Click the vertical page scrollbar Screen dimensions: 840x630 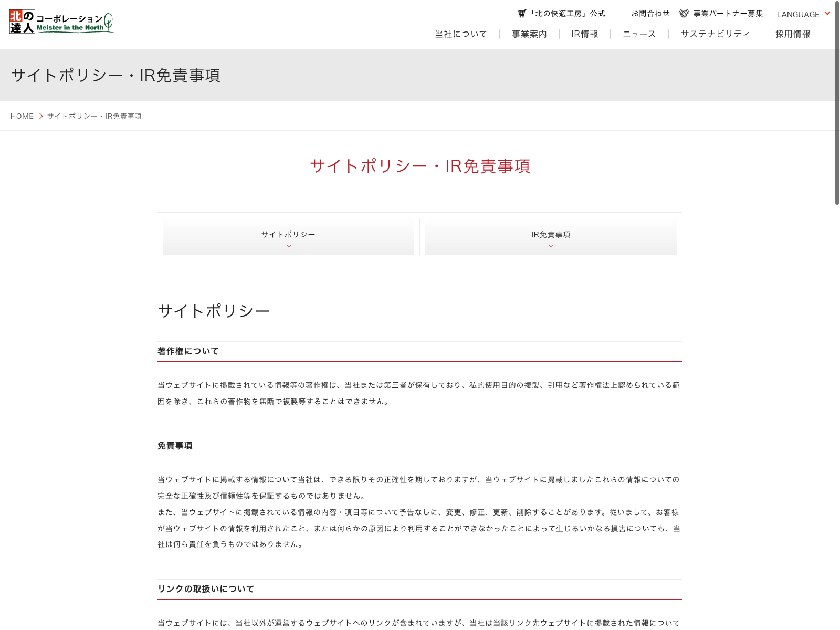837,105
